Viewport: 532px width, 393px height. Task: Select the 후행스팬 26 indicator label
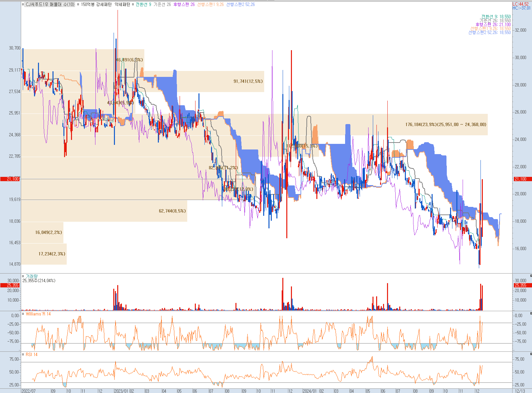coord(184,5)
